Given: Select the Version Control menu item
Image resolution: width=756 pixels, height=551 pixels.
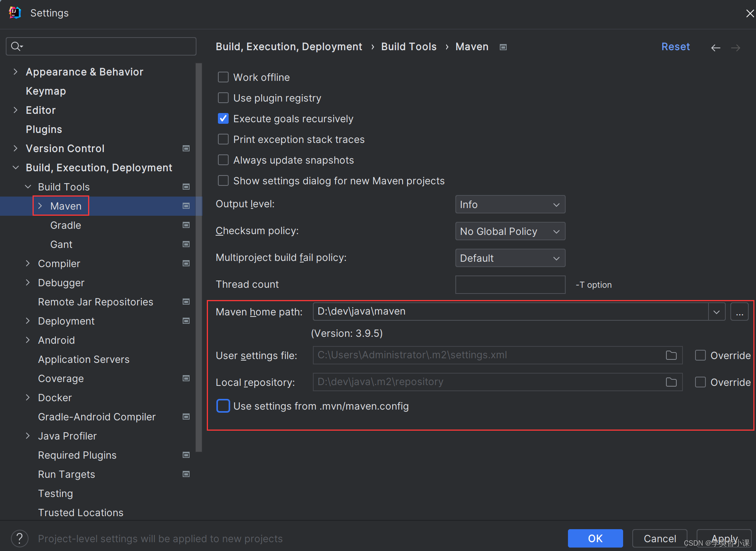Looking at the screenshot, I should [x=64, y=149].
